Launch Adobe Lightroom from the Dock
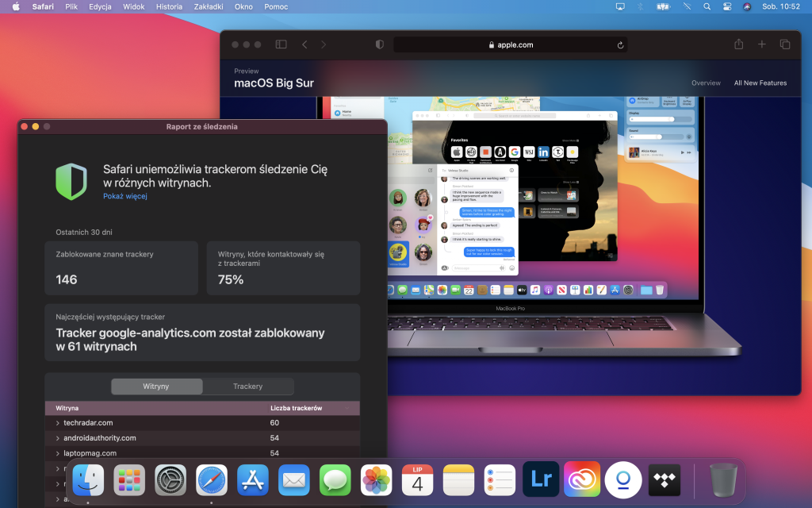This screenshot has height=508, width=812. pyautogui.click(x=541, y=479)
